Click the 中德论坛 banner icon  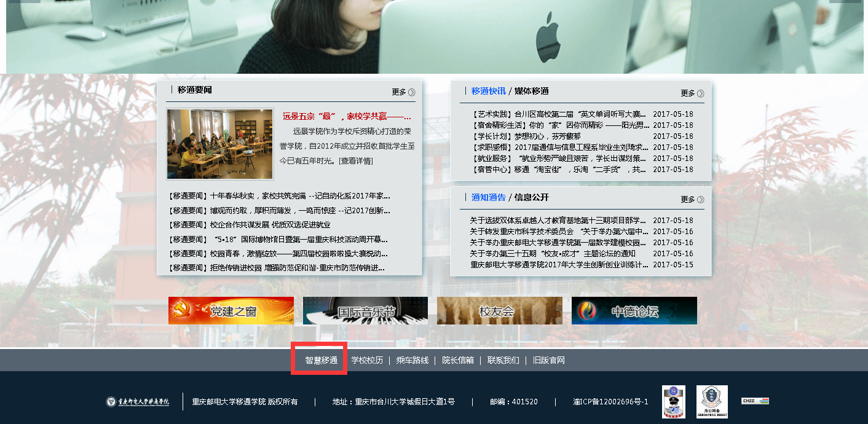(634, 311)
